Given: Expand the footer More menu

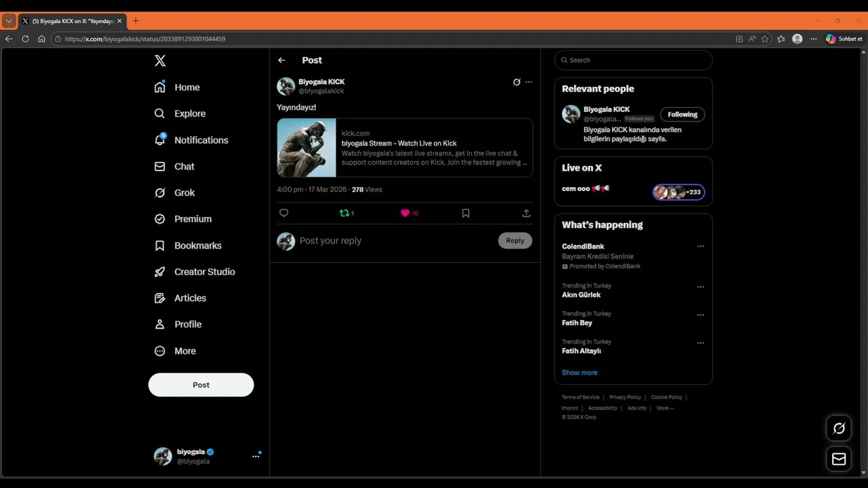Looking at the screenshot, I should click(x=665, y=408).
